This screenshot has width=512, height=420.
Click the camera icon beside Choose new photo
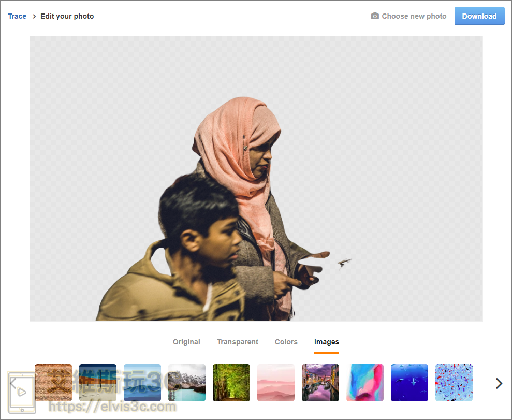click(375, 16)
